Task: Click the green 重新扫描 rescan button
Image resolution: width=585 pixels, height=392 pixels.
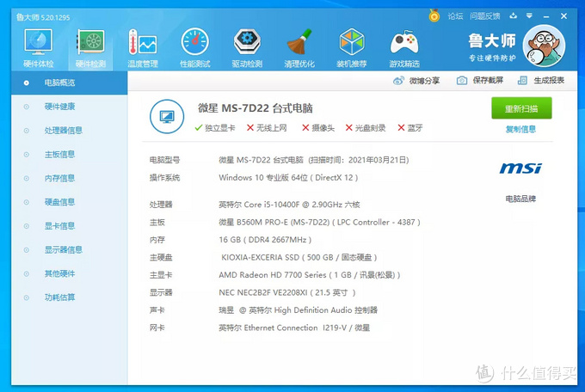Action: point(521,108)
